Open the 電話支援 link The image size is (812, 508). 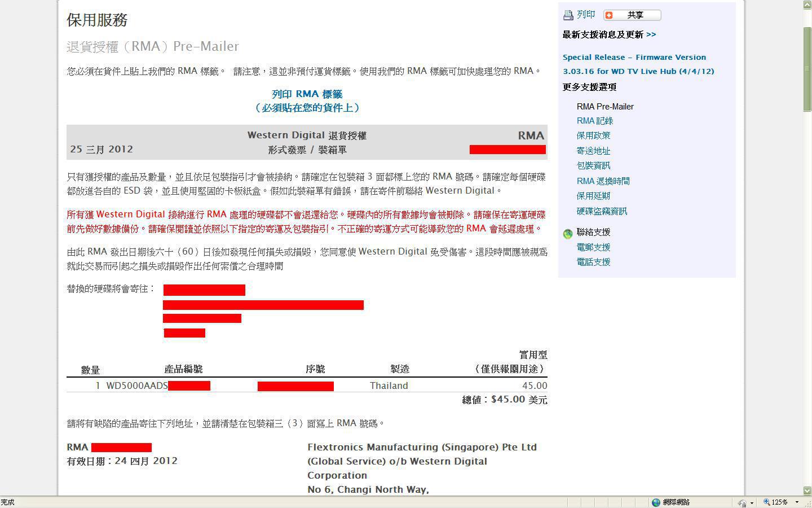tap(593, 262)
